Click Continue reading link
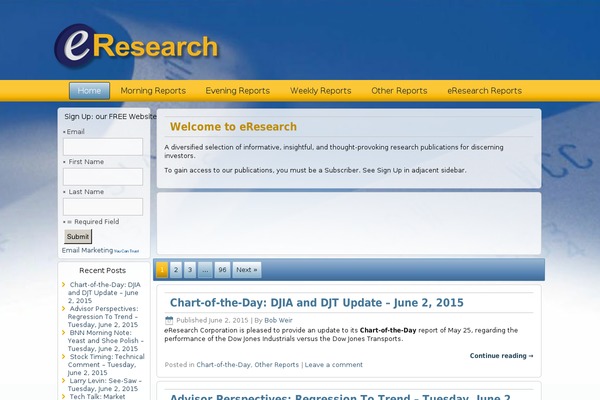This screenshot has height=400, width=600. click(502, 356)
